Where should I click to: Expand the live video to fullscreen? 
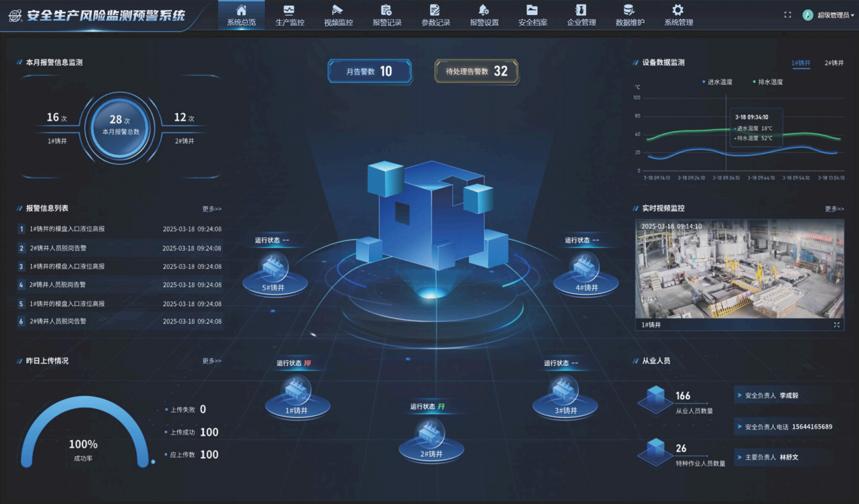837,325
